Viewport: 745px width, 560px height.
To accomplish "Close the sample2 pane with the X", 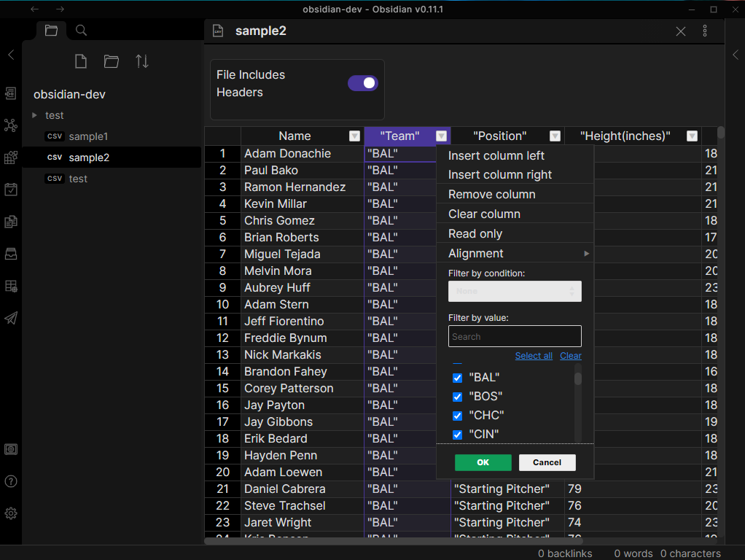I will [x=681, y=31].
